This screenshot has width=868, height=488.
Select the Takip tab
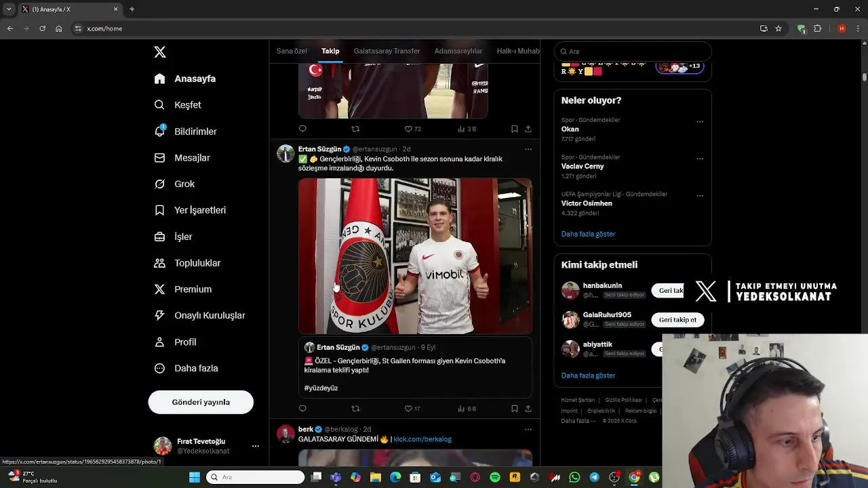pyautogui.click(x=330, y=51)
